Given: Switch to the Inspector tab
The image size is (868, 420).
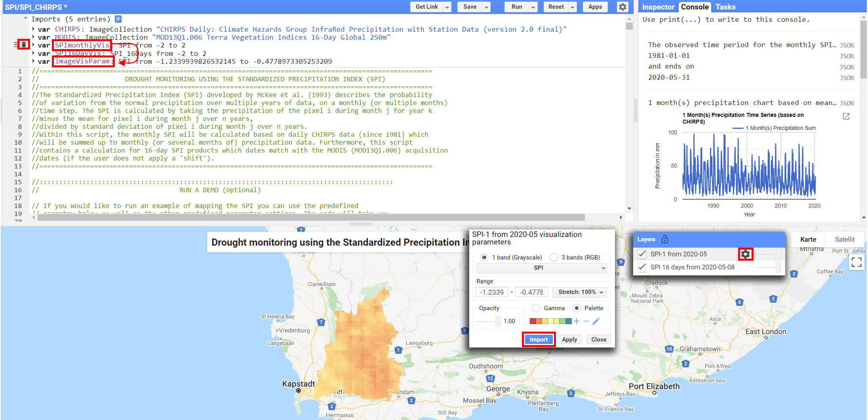Looking at the screenshot, I should coord(658,7).
